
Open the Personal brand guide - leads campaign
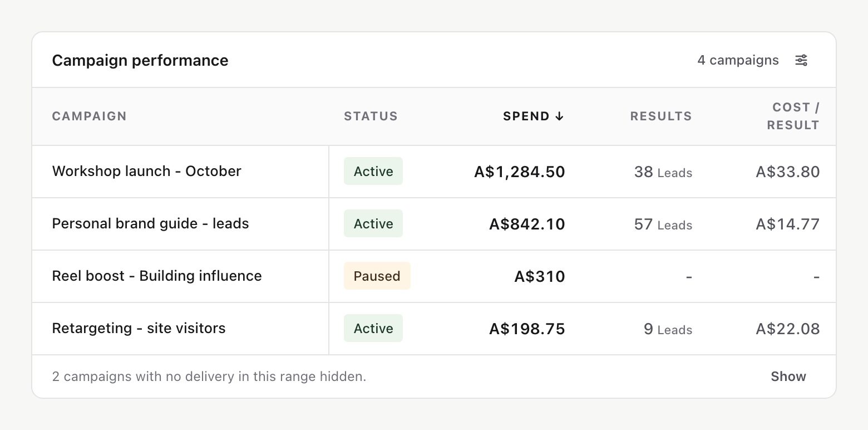150,223
